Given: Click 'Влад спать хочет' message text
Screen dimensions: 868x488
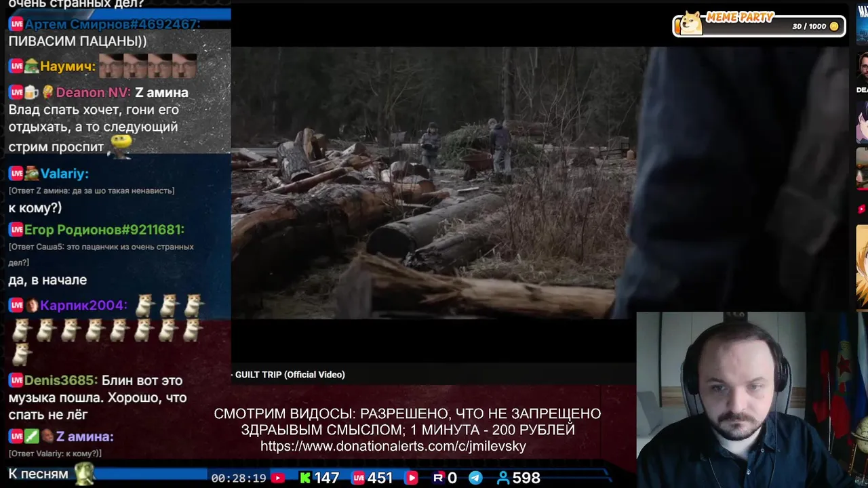Looking at the screenshot, I should click(x=94, y=126).
